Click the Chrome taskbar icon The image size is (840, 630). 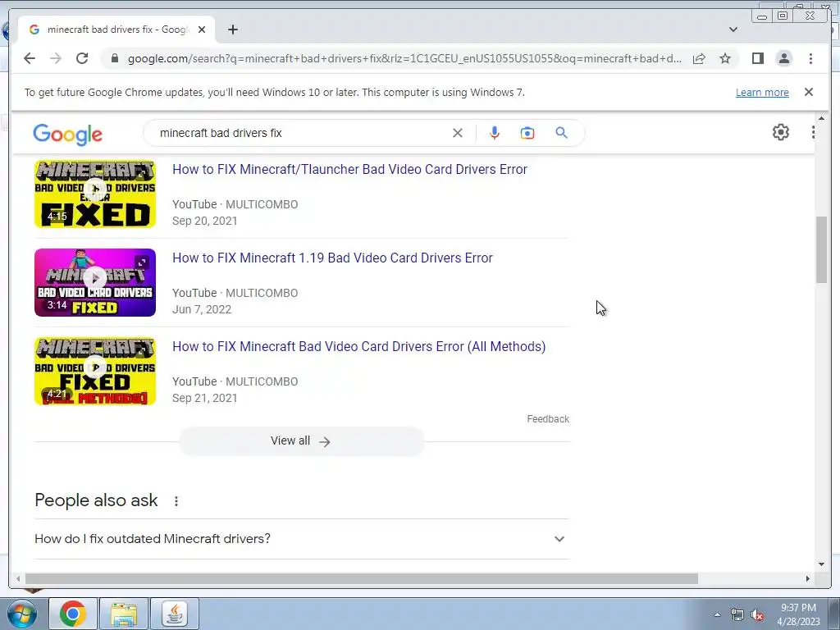pos(73,614)
